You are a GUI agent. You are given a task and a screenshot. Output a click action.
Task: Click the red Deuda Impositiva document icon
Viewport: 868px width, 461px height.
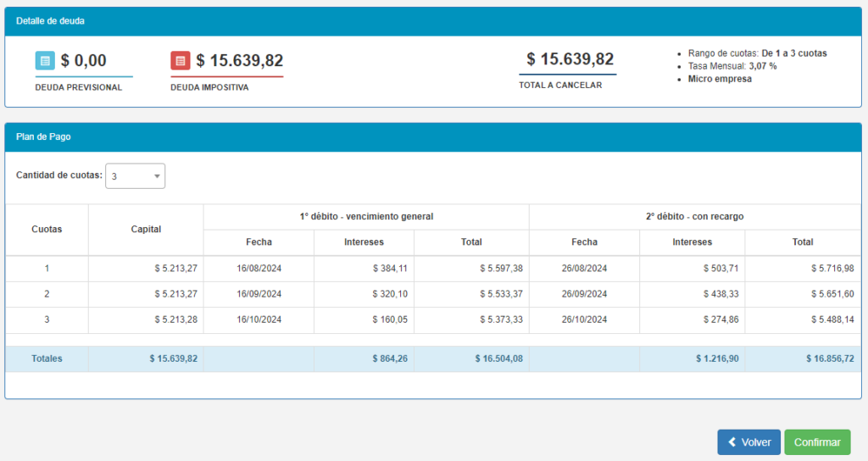pos(181,61)
